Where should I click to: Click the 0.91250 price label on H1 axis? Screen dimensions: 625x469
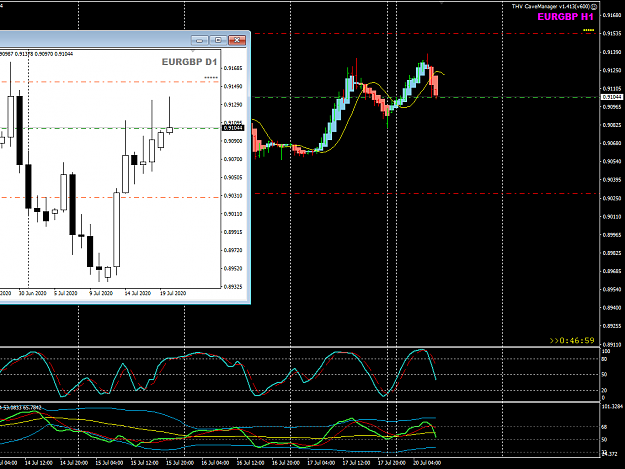[x=612, y=70]
